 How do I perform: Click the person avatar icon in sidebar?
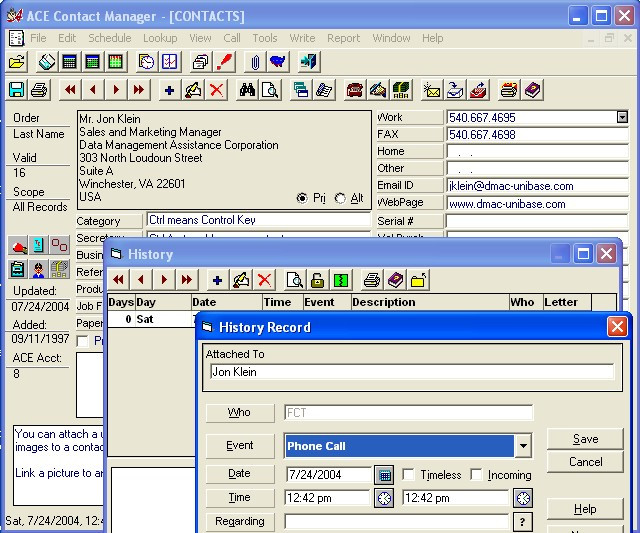pos(38,269)
